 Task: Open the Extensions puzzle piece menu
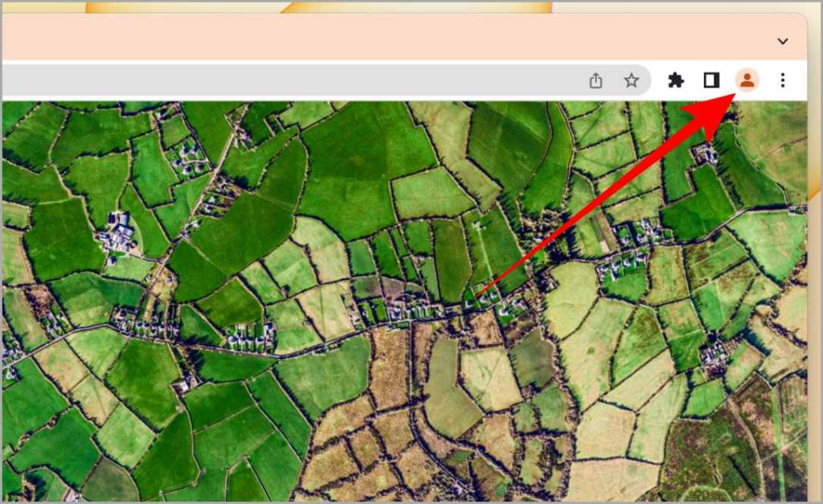(676, 80)
